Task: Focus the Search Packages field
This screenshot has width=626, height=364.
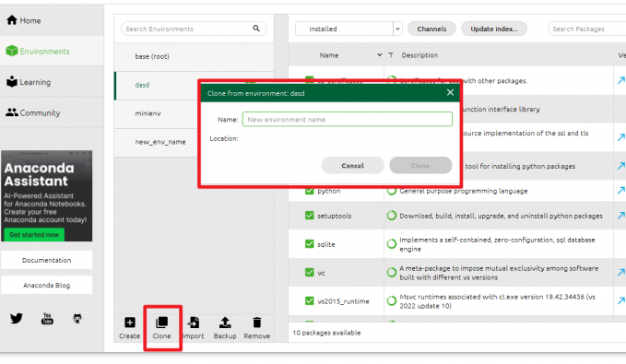Action: (x=587, y=29)
